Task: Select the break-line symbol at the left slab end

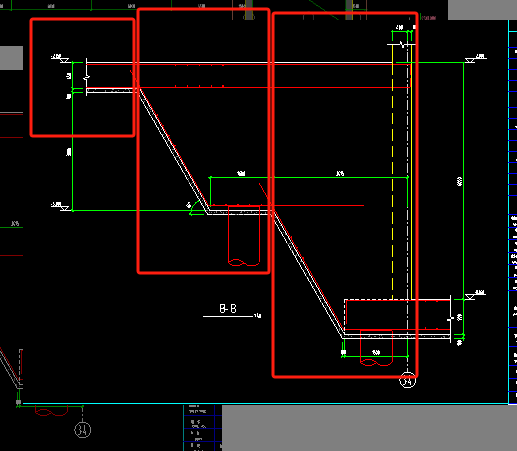Action: pos(87,77)
